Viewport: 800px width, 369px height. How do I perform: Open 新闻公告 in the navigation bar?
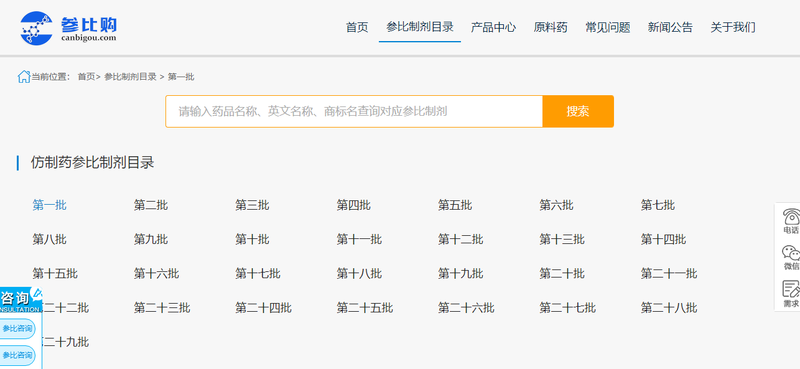[670, 28]
